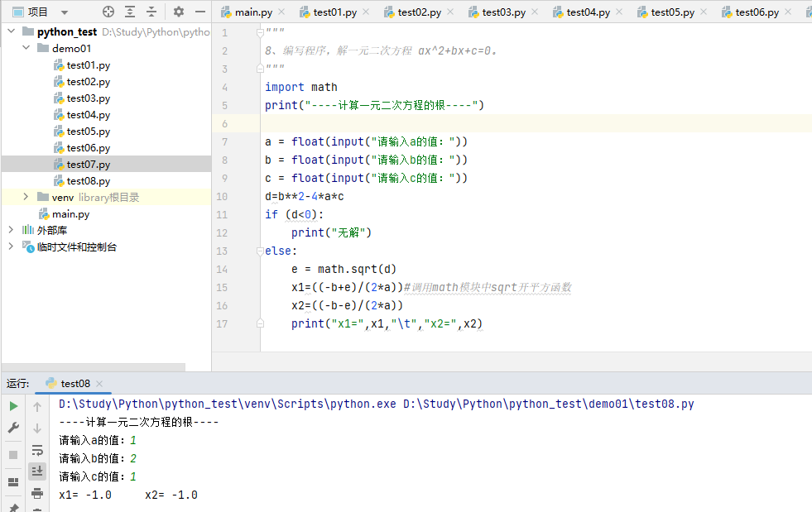812x512 pixels.
Task: Click the down arrow in run console toolbar
Action: tap(37, 428)
